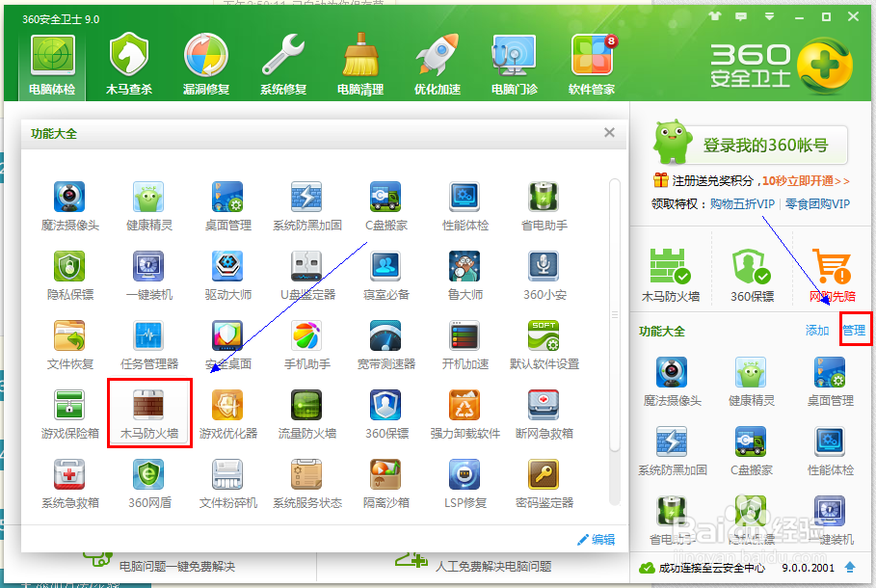Launch 任务管理器 tool
This screenshot has width=876, height=588.
[149, 345]
